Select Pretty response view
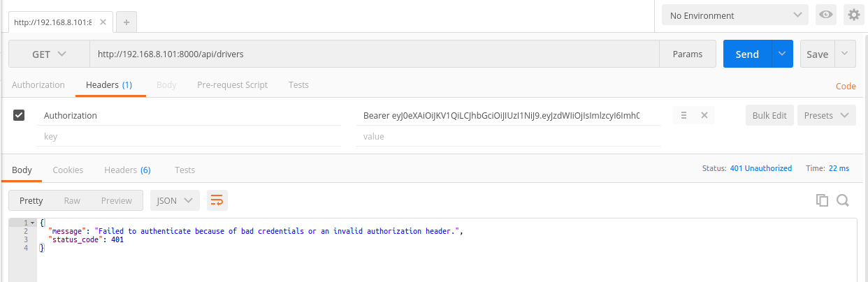 click(31, 200)
